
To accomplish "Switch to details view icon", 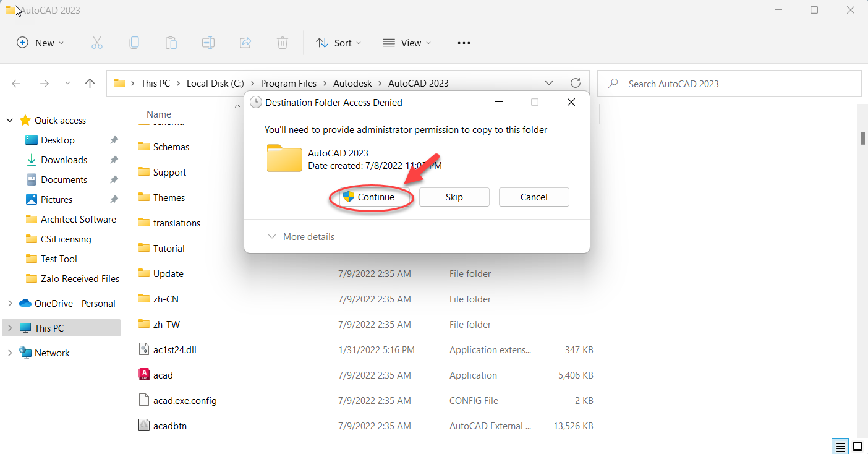I will click(840, 446).
